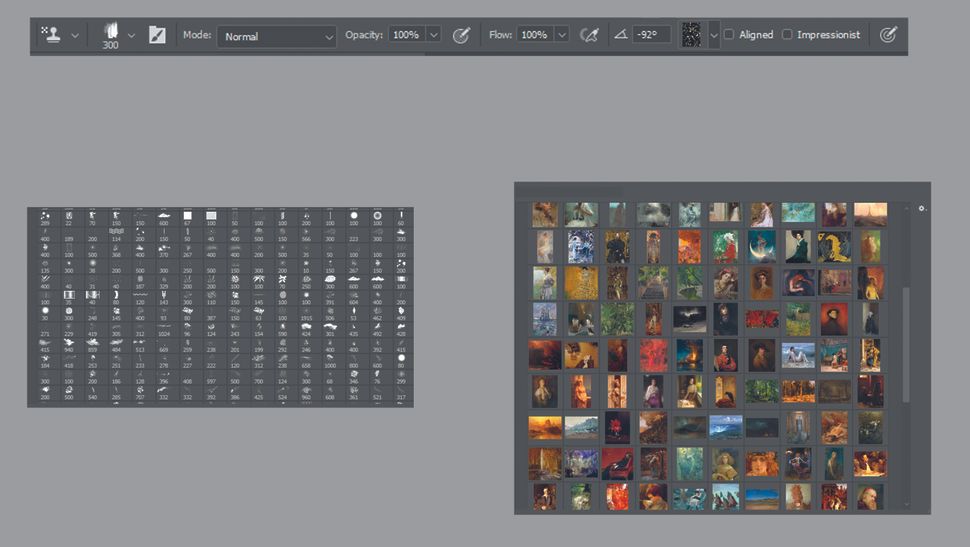The image size is (970, 547).
Task: Open the pattern picker dropdown arrow
Action: coord(713,35)
